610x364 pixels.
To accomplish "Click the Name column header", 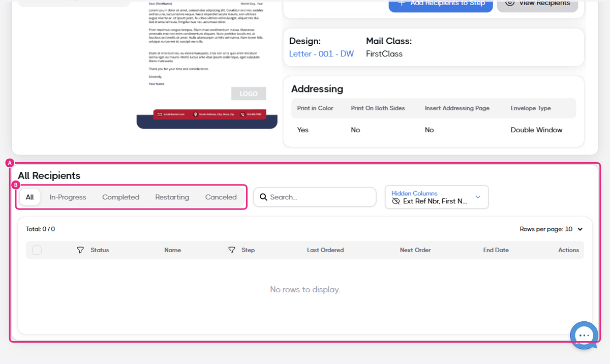I will tap(172, 250).
